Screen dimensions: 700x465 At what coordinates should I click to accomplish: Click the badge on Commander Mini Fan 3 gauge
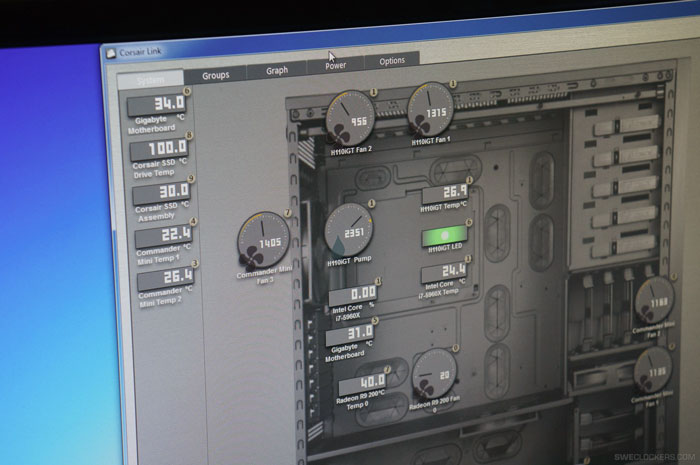tap(288, 213)
